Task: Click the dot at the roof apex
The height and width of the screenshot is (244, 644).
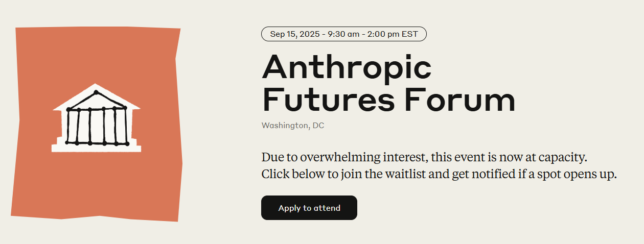Action: [96, 92]
